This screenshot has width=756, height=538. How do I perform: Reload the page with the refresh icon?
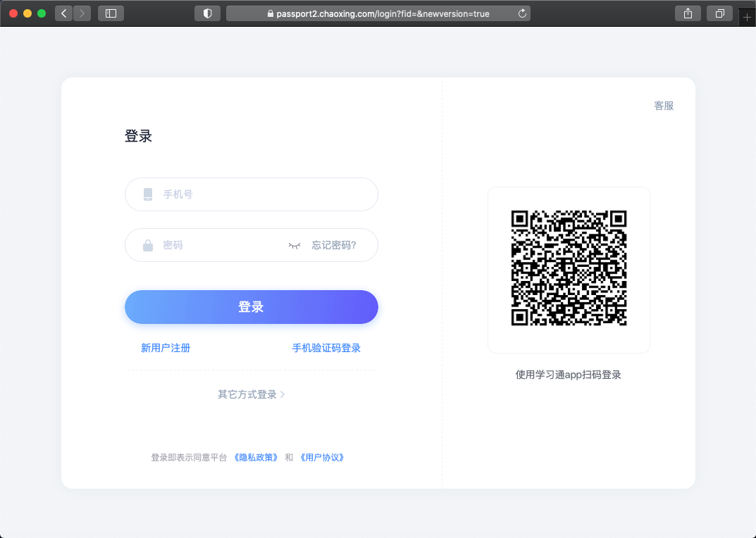coord(522,13)
